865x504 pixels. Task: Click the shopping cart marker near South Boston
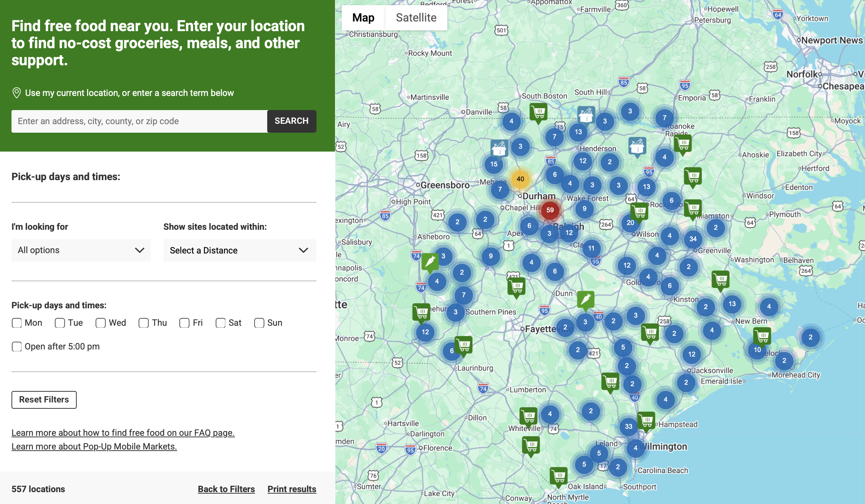[x=538, y=112]
